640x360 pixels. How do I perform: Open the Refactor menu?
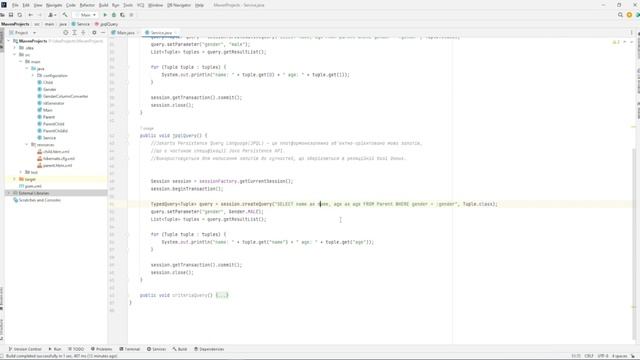tap(87, 5)
